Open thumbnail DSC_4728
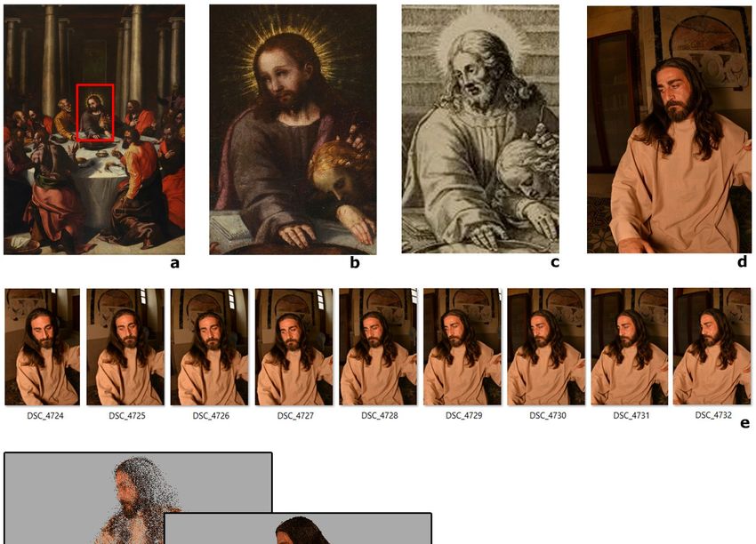The height and width of the screenshot is (544, 756). tap(378, 347)
